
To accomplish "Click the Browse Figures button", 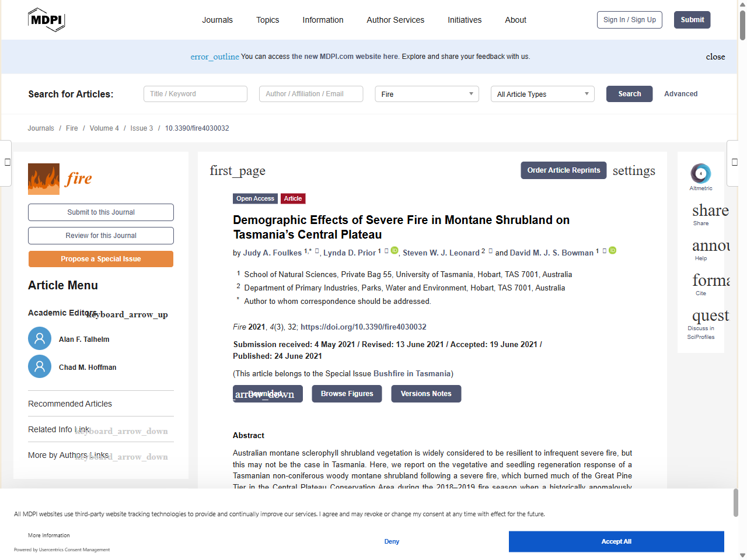I will pyautogui.click(x=347, y=394).
